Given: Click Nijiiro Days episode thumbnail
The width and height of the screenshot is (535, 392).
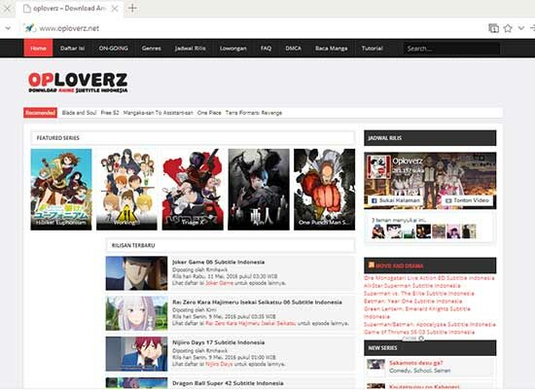Looking at the screenshot, I should [136, 354].
